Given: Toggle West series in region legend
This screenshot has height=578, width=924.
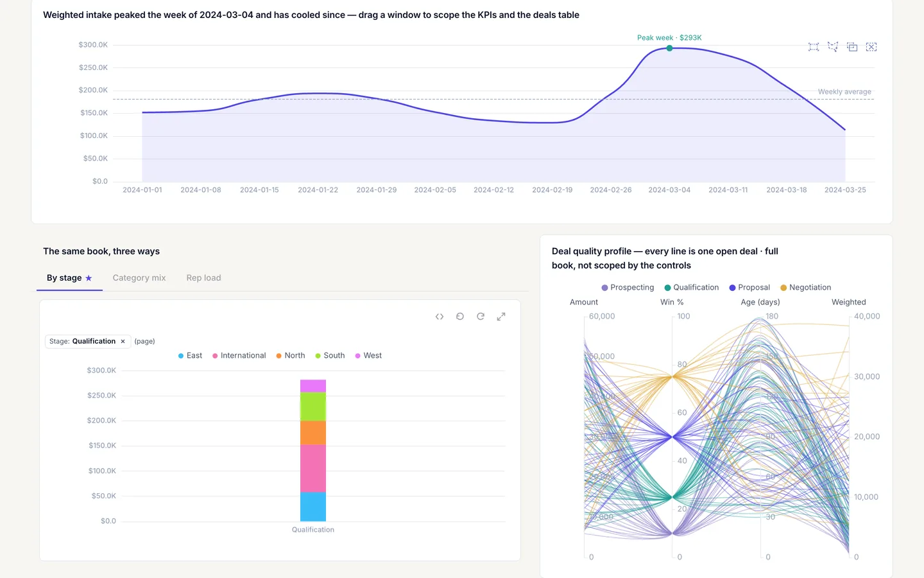Looking at the screenshot, I should [368, 356].
